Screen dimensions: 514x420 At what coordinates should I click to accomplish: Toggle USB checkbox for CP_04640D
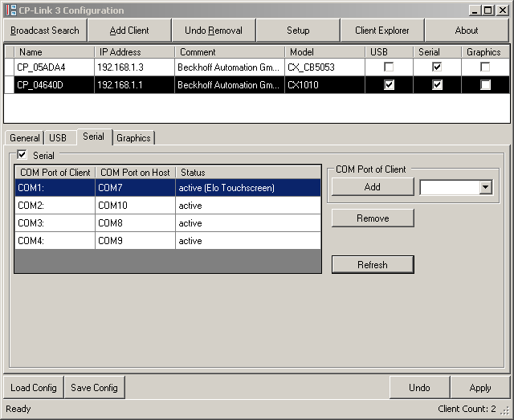[x=389, y=84]
